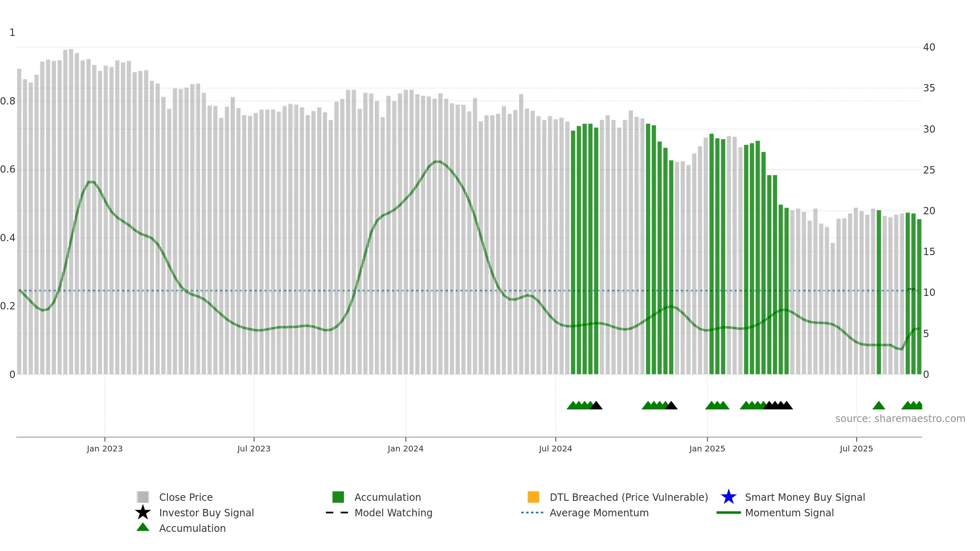980x551 pixels.
Task: Click the Jan 2023 axis label
Action: [x=105, y=449]
